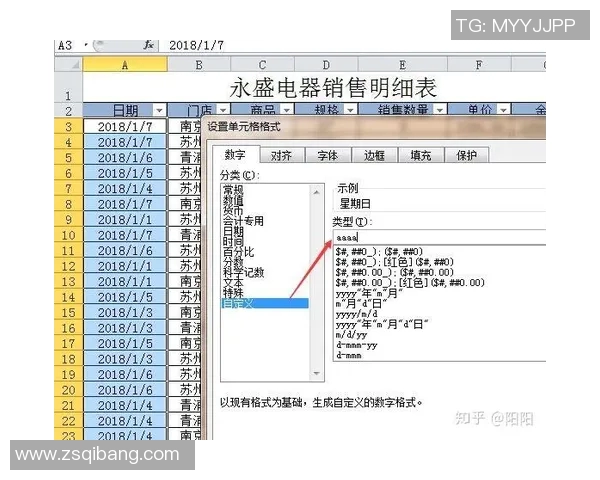Select row 15 header

pos(68,313)
